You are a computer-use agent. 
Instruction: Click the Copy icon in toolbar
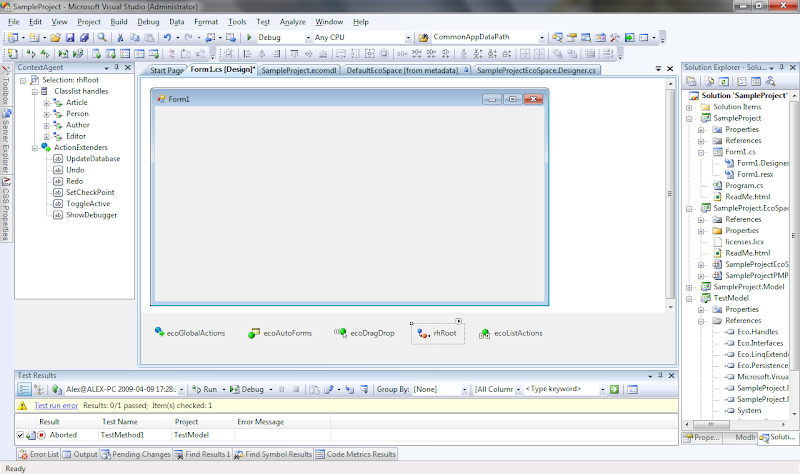[x=134, y=37]
